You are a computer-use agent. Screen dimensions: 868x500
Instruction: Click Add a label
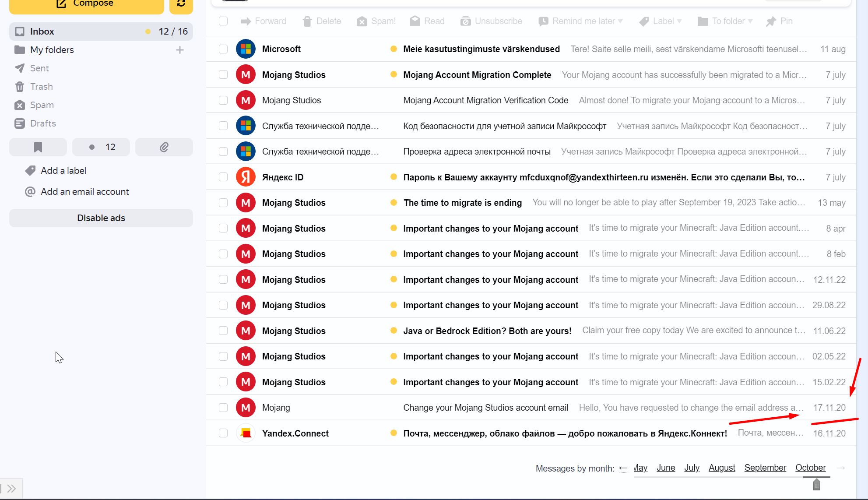coord(63,171)
